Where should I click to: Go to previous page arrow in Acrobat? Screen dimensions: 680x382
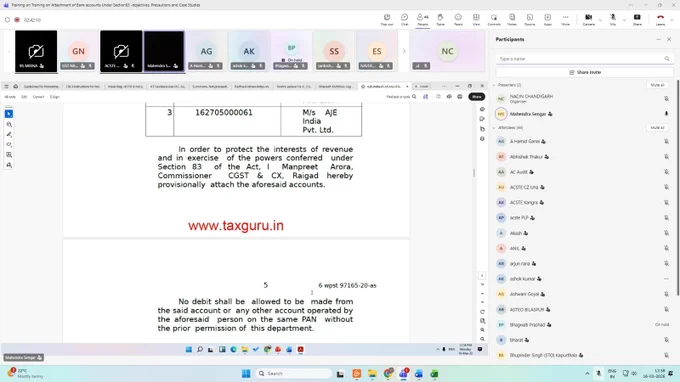pyautogui.click(x=482, y=294)
